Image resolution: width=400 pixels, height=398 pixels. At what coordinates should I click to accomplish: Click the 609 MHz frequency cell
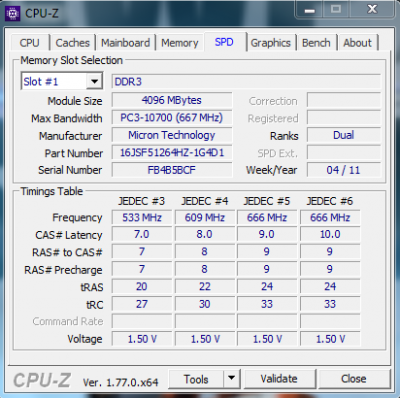click(205, 218)
